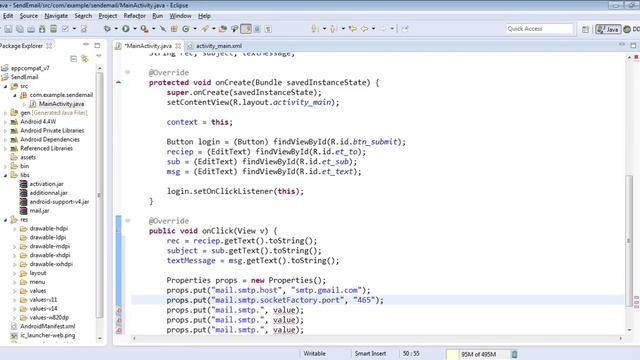
Task: Open Package Explorer view menu triangle
Action: pyautogui.click(x=98, y=56)
